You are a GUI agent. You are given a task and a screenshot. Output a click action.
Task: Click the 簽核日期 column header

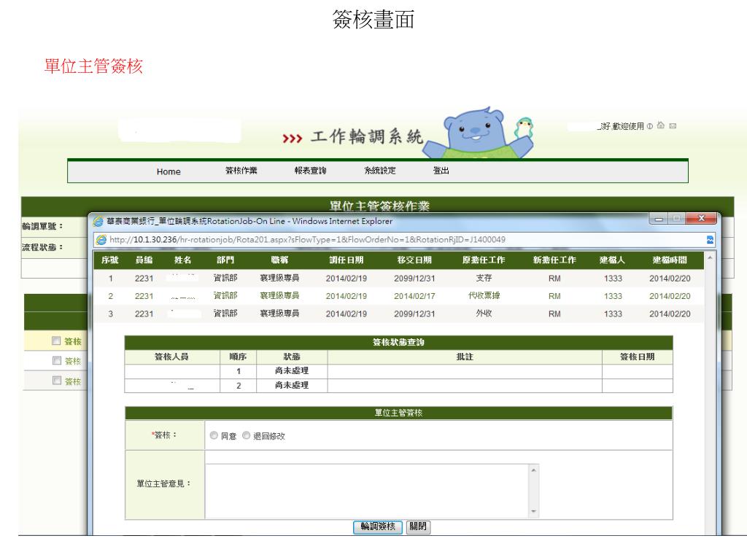click(637, 357)
